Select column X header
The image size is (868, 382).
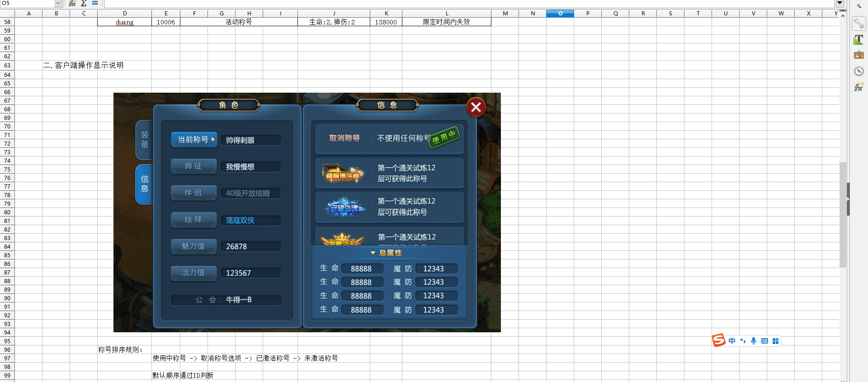[808, 14]
